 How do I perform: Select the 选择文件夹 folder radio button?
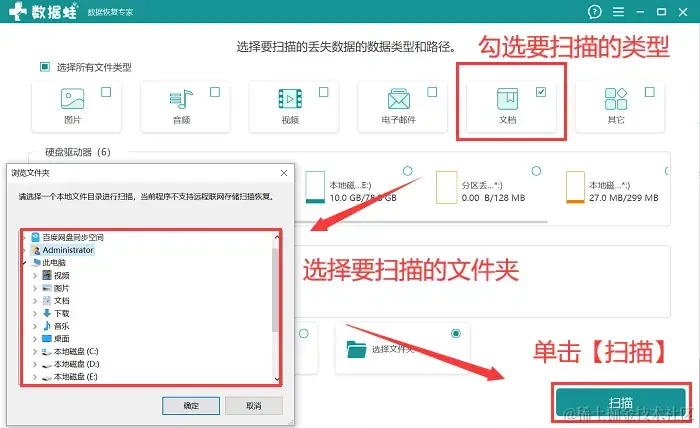tap(456, 333)
